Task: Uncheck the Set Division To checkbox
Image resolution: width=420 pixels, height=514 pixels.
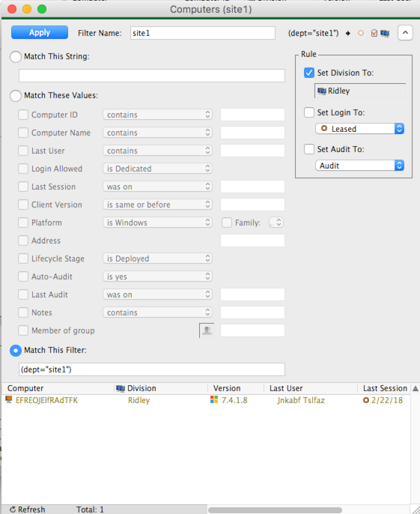Action: click(309, 73)
